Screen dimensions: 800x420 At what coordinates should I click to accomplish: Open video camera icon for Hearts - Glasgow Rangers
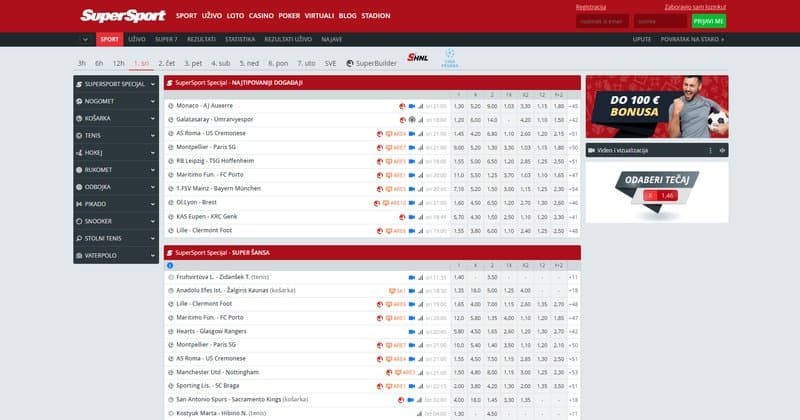pyautogui.click(x=412, y=332)
